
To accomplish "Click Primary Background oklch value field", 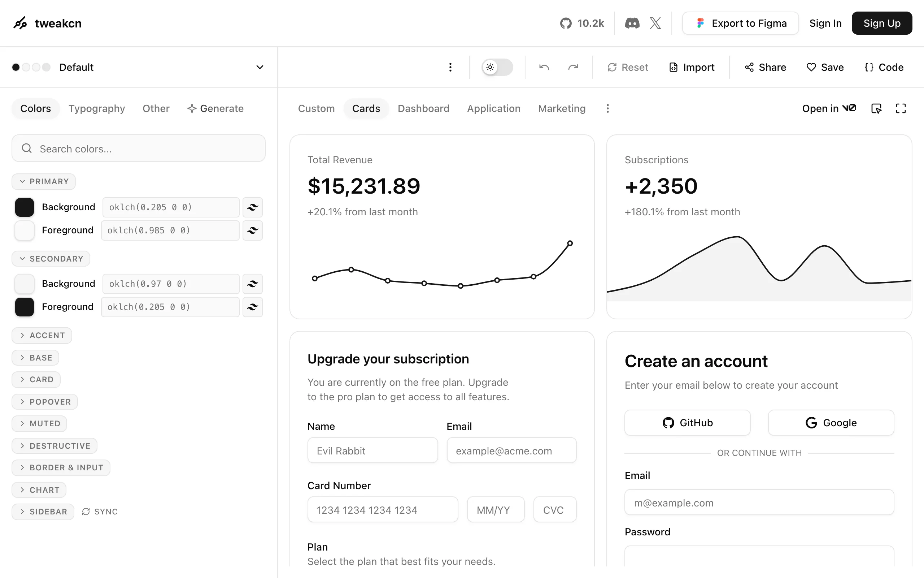I will (171, 207).
